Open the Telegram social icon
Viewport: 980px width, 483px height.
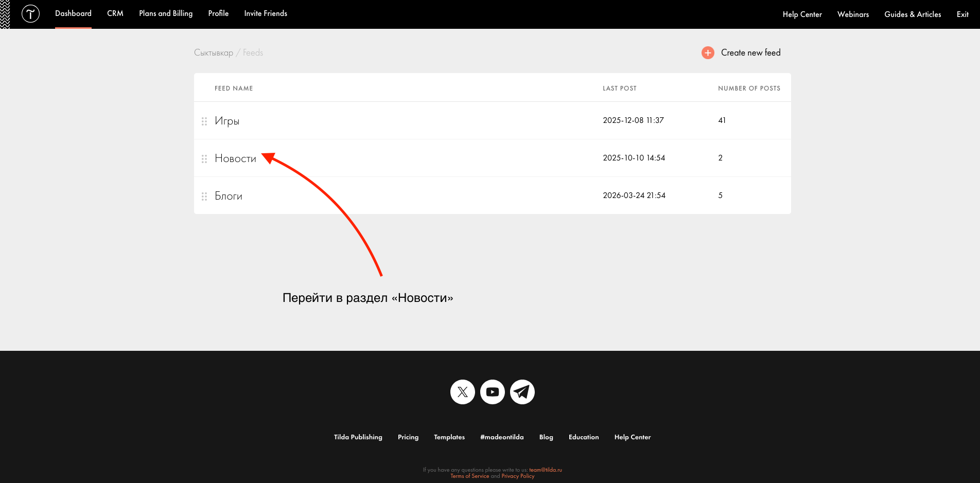(x=522, y=392)
